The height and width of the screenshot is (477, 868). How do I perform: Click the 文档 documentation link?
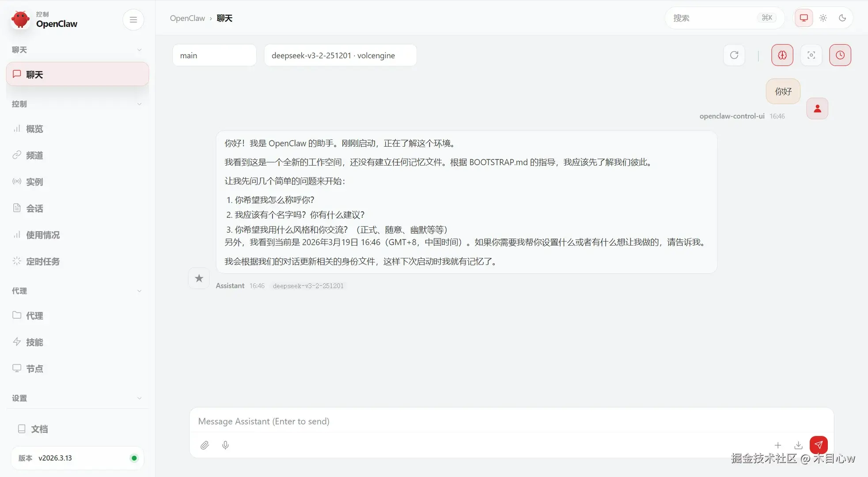39,428
